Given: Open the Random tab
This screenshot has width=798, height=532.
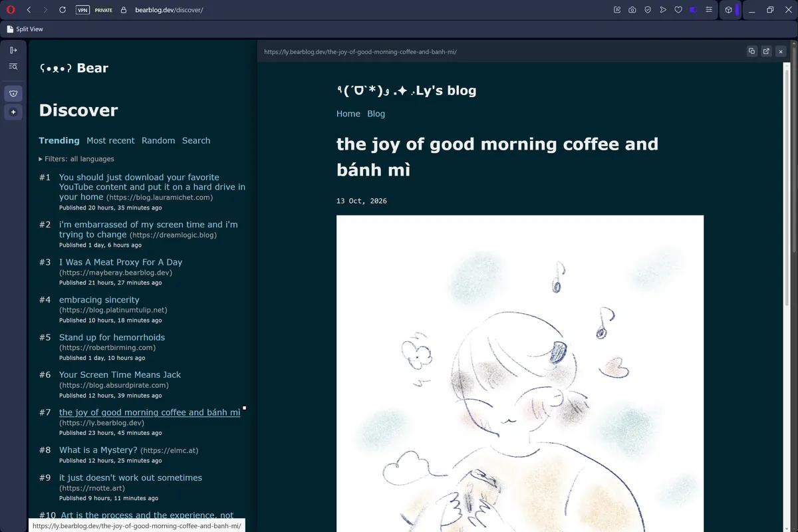Looking at the screenshot, I should click(158, 140).
